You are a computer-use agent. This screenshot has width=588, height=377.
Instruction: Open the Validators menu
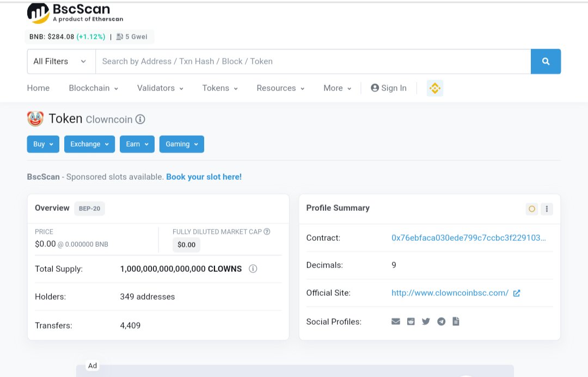(160, 88)
